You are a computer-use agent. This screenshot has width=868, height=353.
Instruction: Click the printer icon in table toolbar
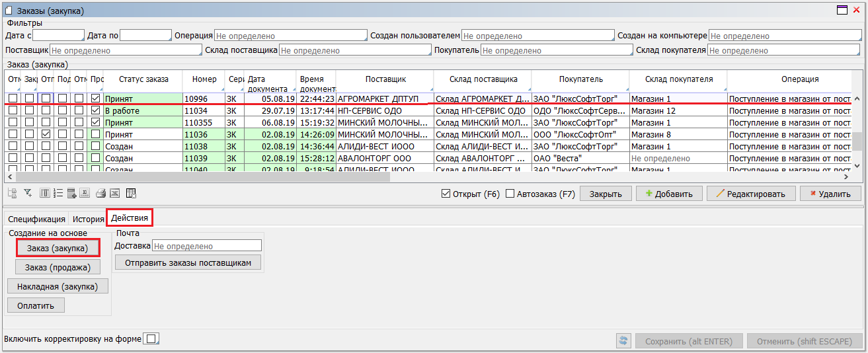tap(100, 193)
